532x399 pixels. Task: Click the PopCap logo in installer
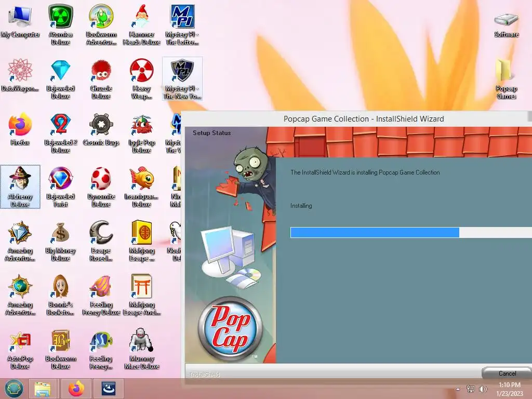click(230, 329)
